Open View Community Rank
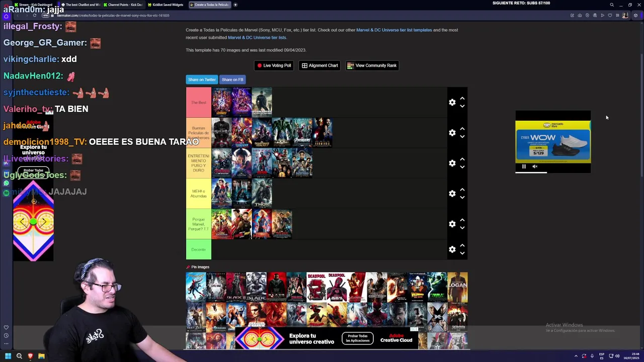This screenshot has width=644, height=362. [372, 65]
